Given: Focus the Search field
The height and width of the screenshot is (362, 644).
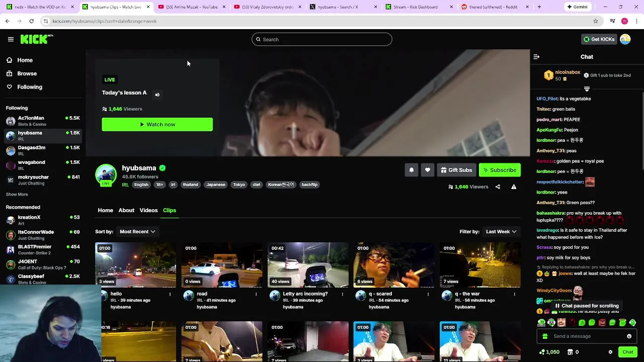Looking at the screenshot, I should click(322, 39).
